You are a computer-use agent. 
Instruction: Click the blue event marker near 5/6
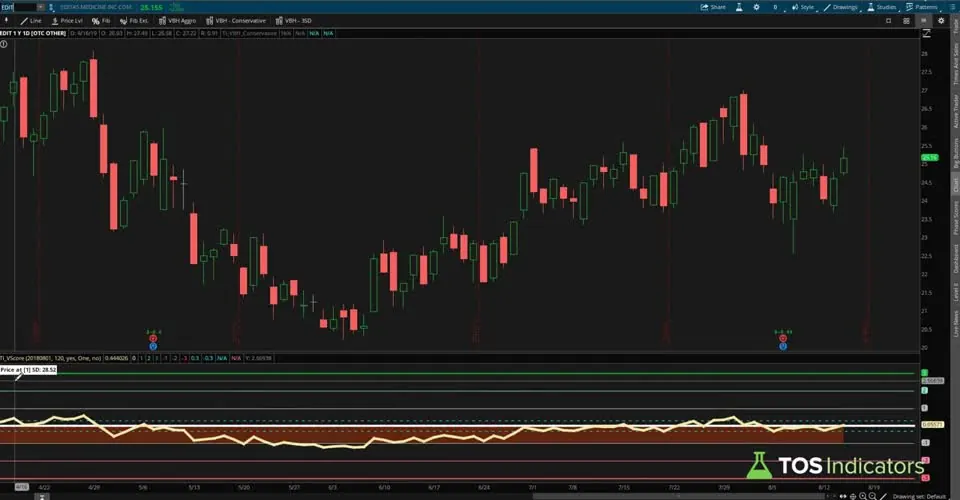[x=153, y=346]
